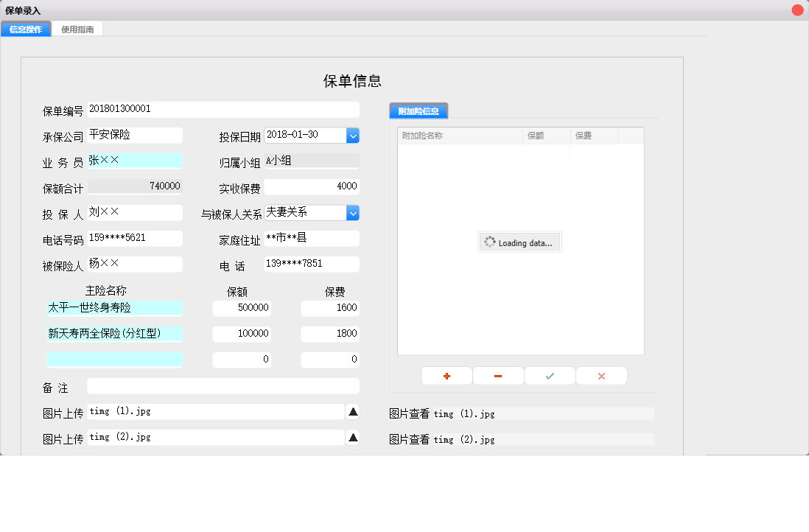Switch to the 使用指南 tab

click(77, 29)
